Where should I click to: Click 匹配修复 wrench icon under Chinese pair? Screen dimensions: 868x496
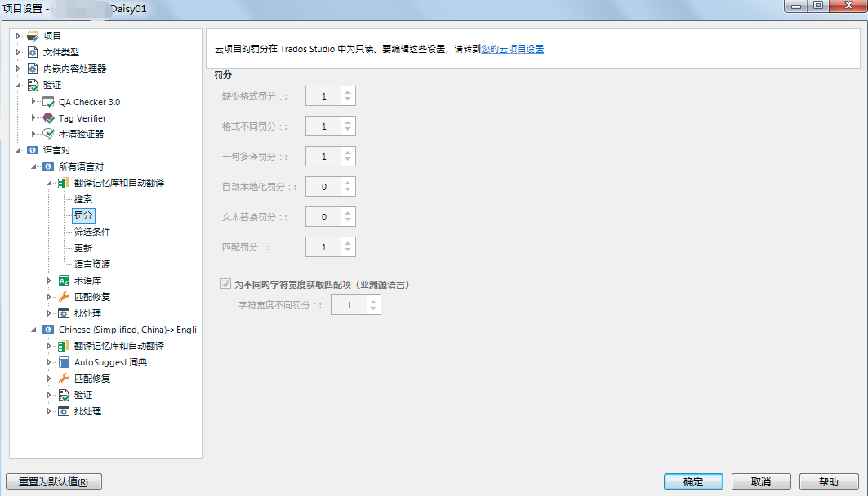click(x=64, y=379)
